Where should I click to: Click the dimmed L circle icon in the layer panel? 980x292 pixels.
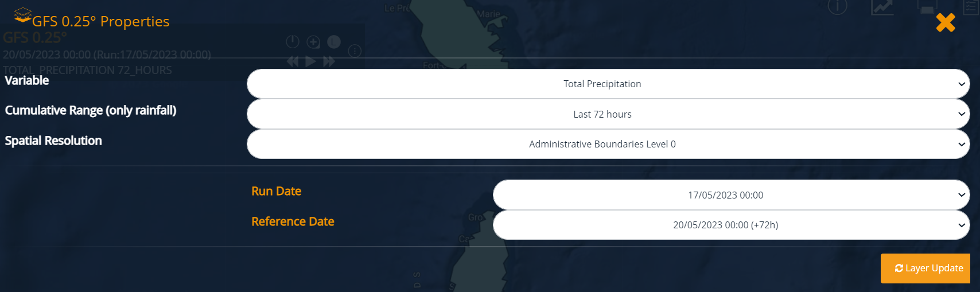[x=334, y=41]
